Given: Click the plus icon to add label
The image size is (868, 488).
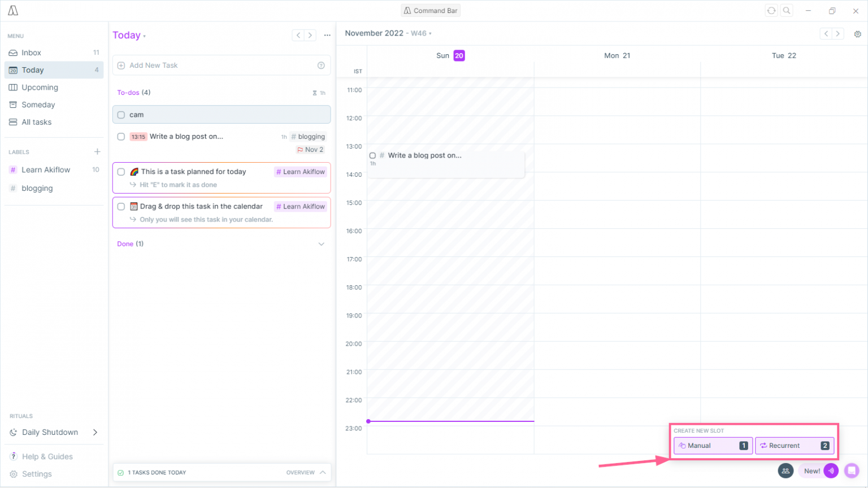Looking at the screenshot, I should click(x=97, y=152).
